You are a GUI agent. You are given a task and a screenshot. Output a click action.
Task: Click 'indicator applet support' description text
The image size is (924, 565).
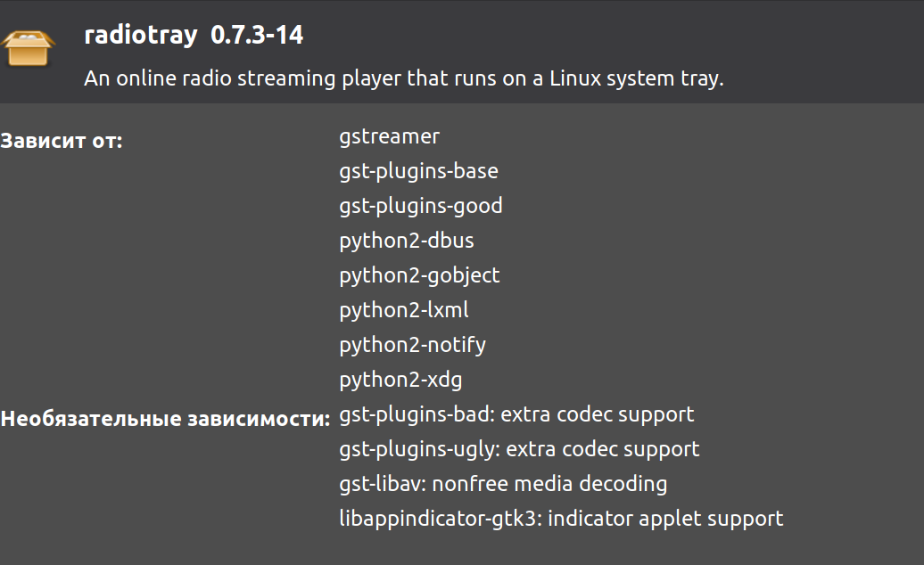(665, 519)
